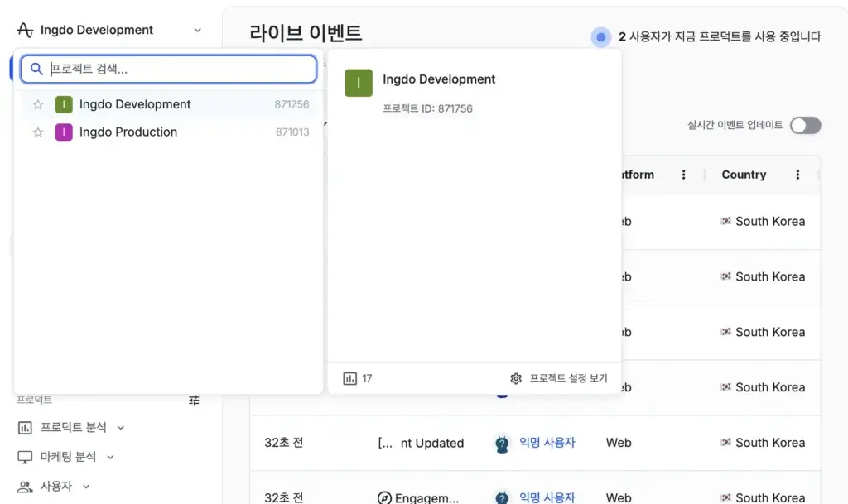Click the nt Updated event name

tap(432, 443)
